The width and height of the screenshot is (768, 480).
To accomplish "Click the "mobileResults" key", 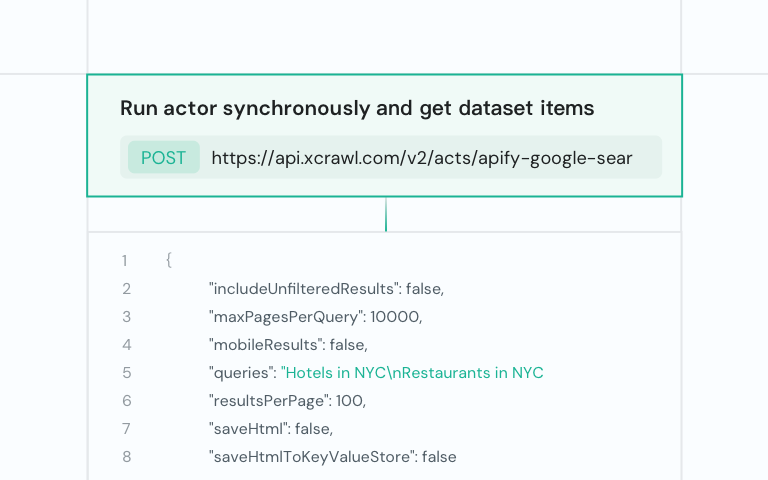I will coord(265,345).
